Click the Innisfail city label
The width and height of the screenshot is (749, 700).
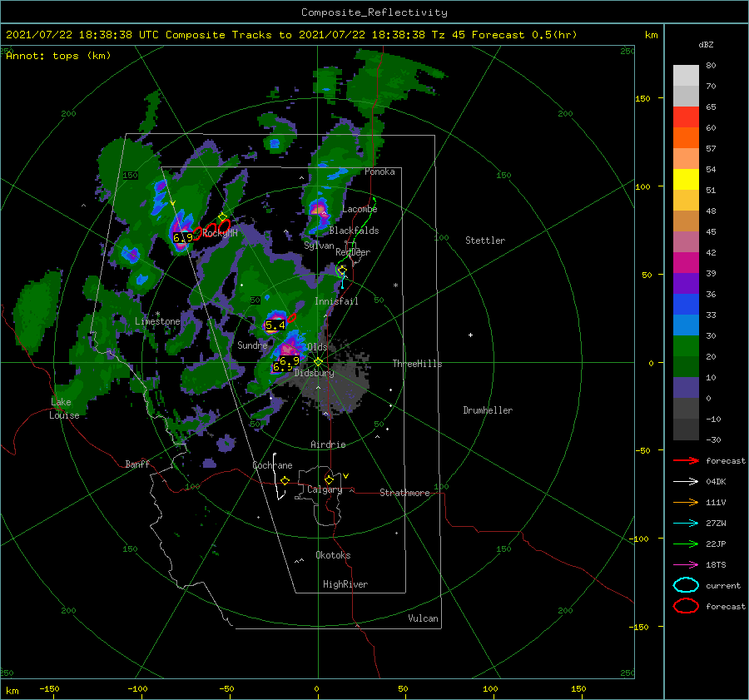(x=336, y=301)
